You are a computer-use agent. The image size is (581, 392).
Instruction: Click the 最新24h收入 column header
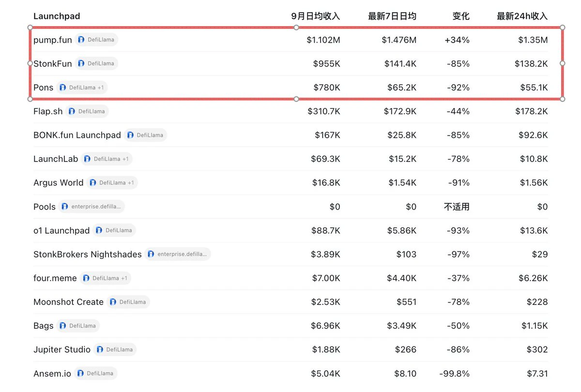point(522,16)
